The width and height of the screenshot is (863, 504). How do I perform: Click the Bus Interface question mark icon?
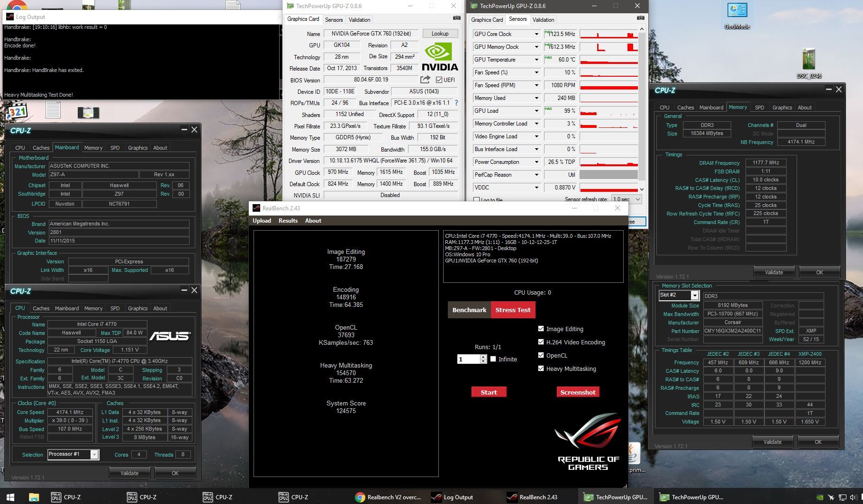coord(456,103)
